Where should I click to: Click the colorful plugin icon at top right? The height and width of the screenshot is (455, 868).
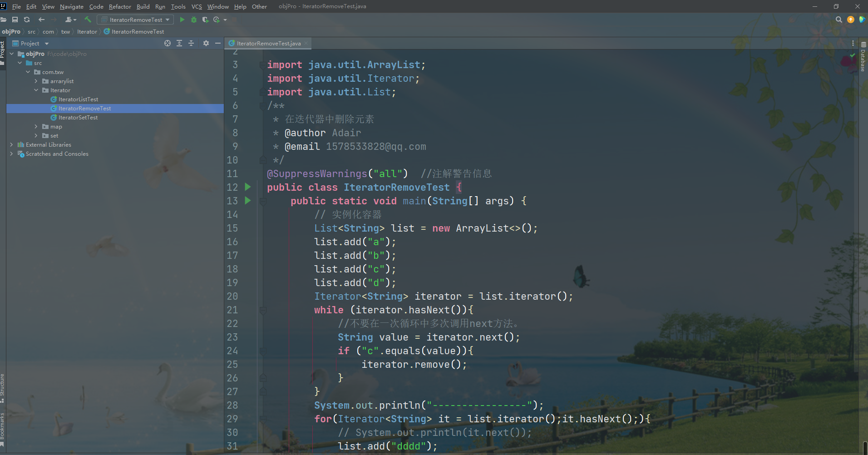point(862,20)
